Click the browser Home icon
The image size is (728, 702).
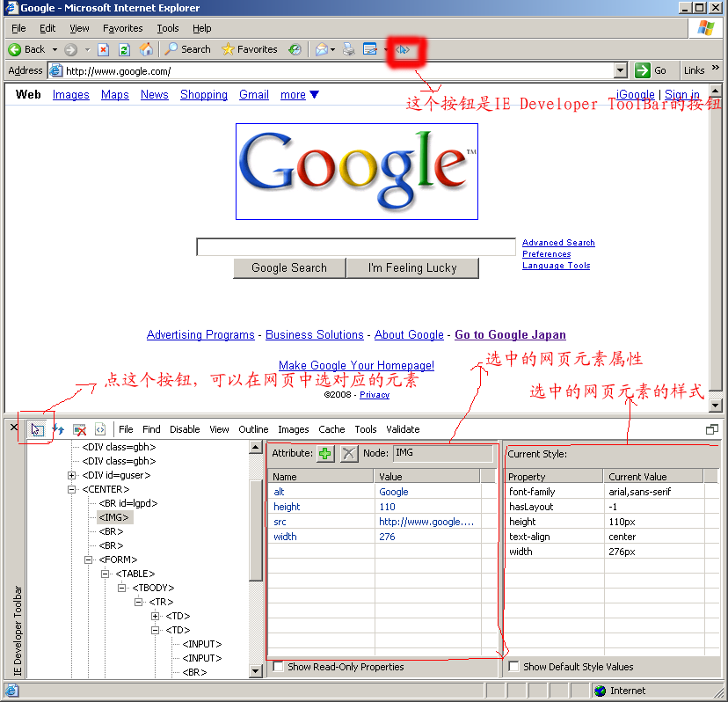click(146, 49)
